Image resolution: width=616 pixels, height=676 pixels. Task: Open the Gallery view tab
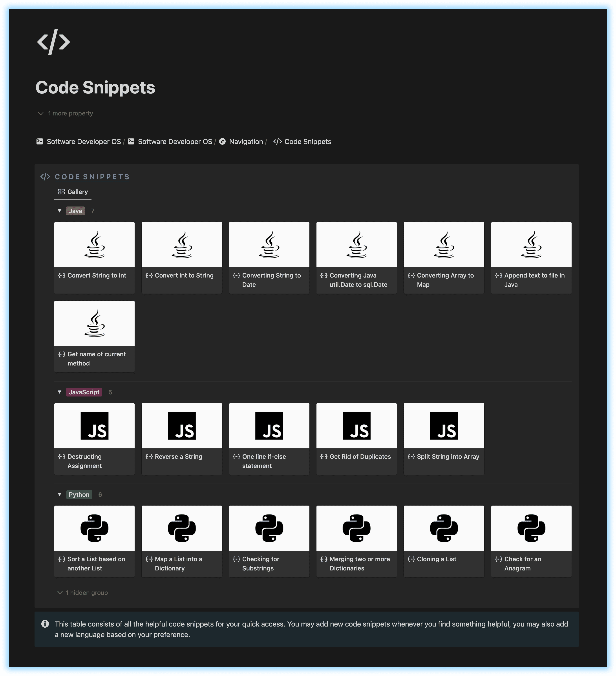72,191
